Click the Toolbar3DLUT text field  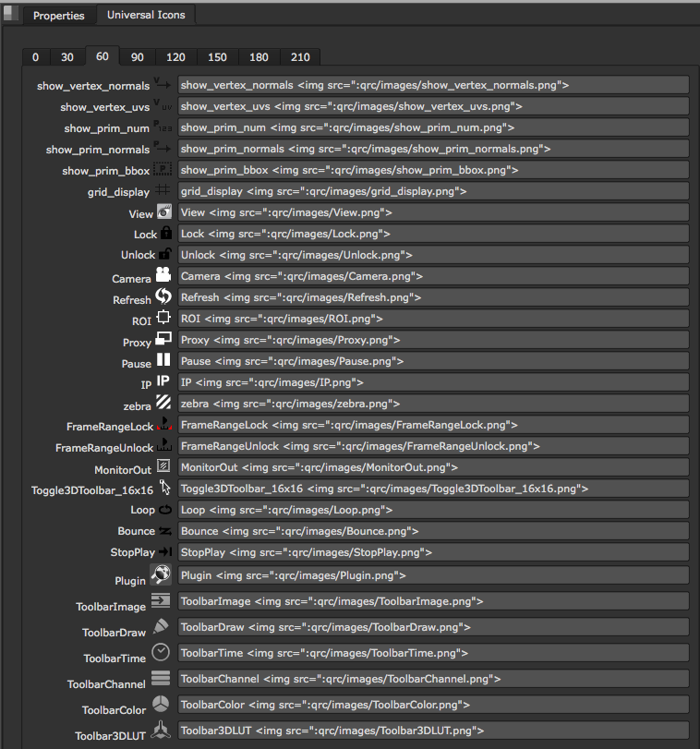click(x=433, y=731)
